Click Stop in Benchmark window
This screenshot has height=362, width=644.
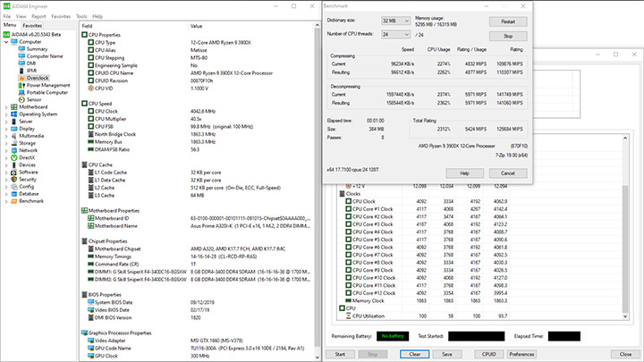(508, 36)
